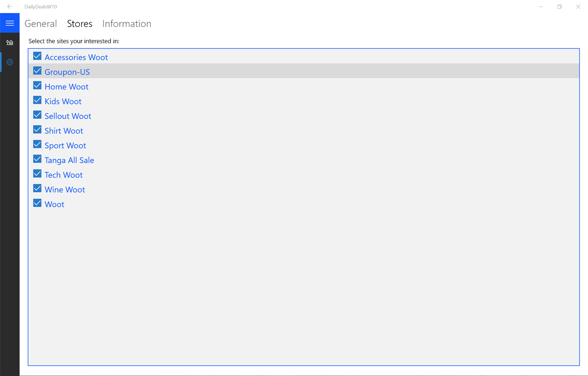Click the Tech Woot label text

point(64,175)
